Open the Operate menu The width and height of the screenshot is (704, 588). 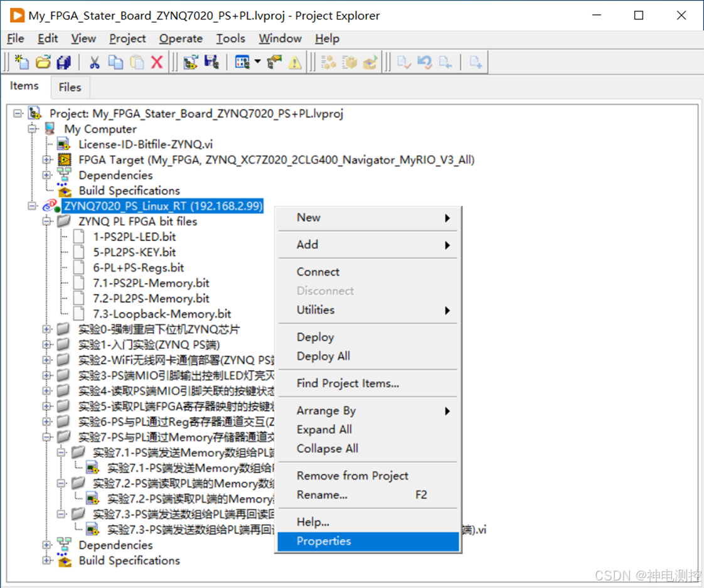(x=181, y=39)
